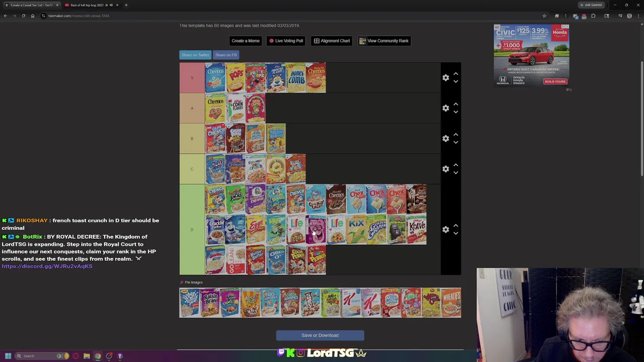Viewport: 644px width, 362px height.
Task: Share tier list on Twitter
Action: point(195,55)
